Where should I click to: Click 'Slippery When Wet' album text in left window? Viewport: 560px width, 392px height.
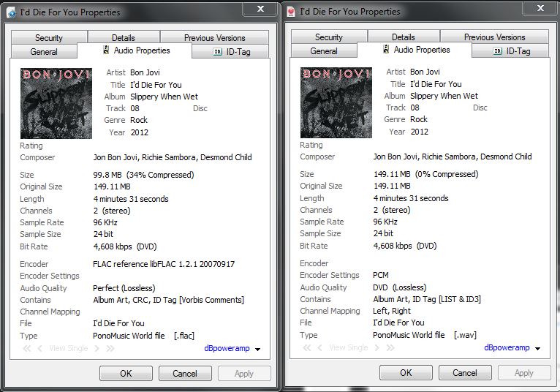[x=164, y=97]
